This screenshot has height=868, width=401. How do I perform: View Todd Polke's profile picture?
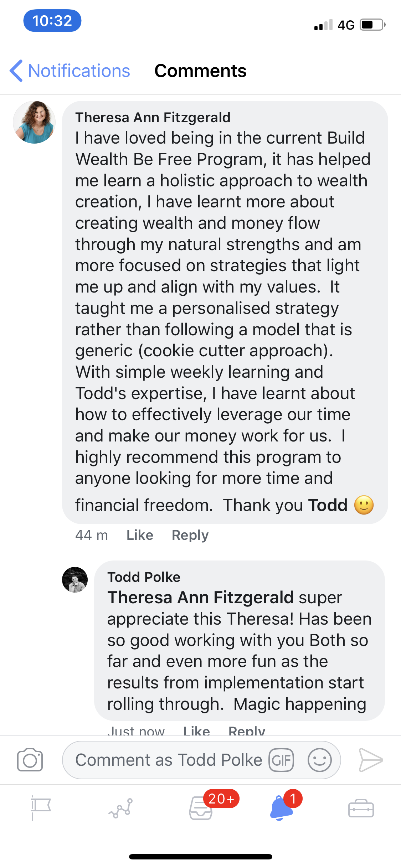pos(75,580)
